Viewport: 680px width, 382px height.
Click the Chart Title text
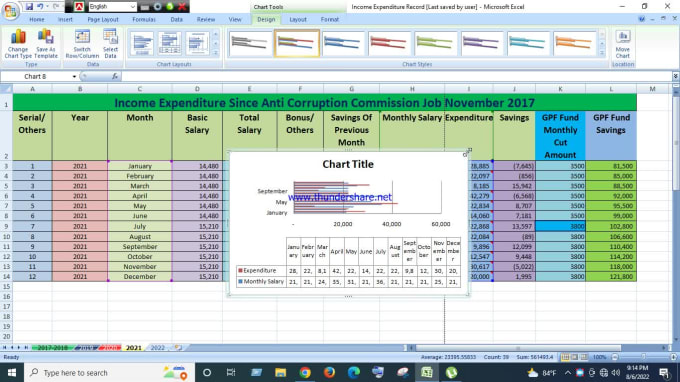pyautogui.click(x=348, y=164)
